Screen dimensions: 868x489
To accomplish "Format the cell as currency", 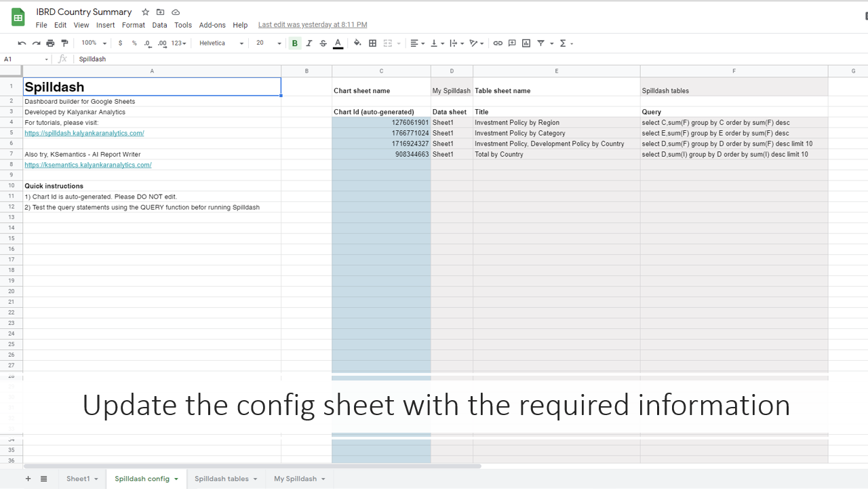I will (x=120, y=43).
